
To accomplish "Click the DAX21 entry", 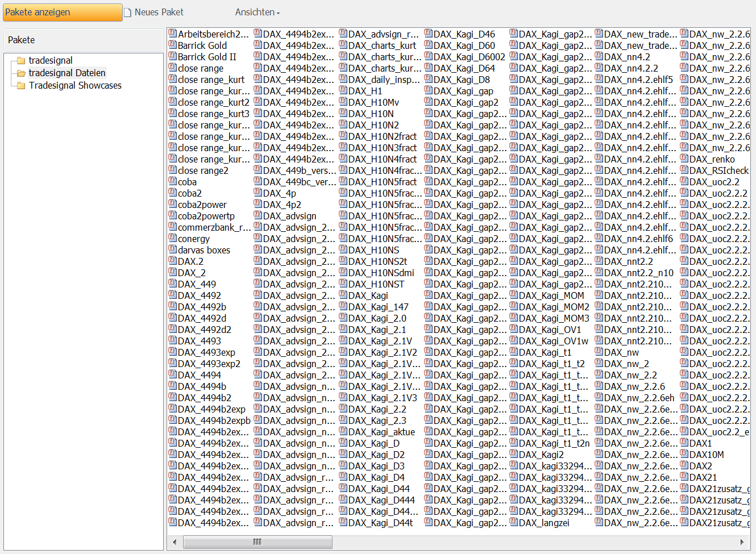I will [703, 477].
